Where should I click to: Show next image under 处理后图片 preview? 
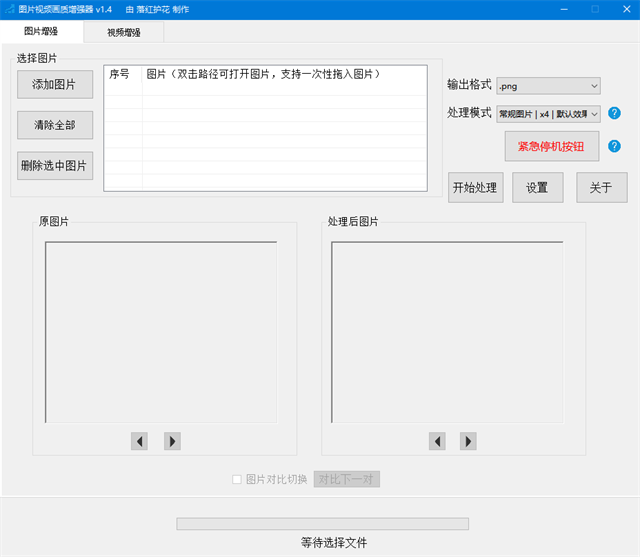(468, 441)
